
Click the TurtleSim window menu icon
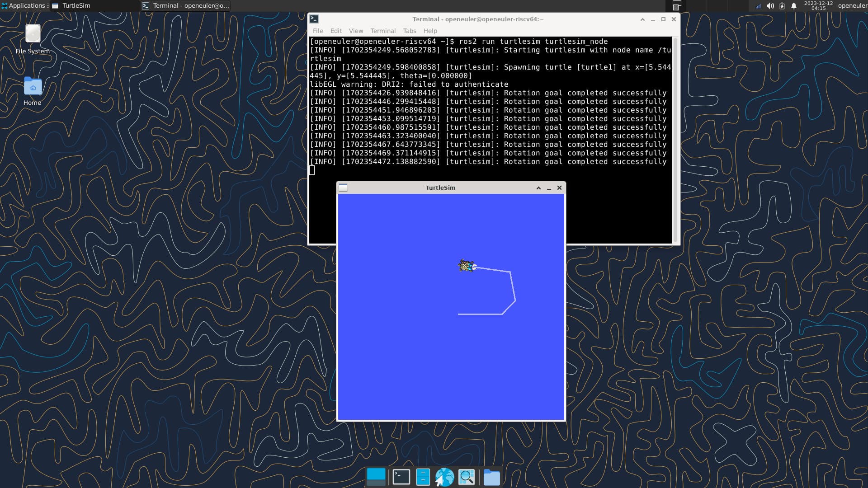tap(343, 188)
